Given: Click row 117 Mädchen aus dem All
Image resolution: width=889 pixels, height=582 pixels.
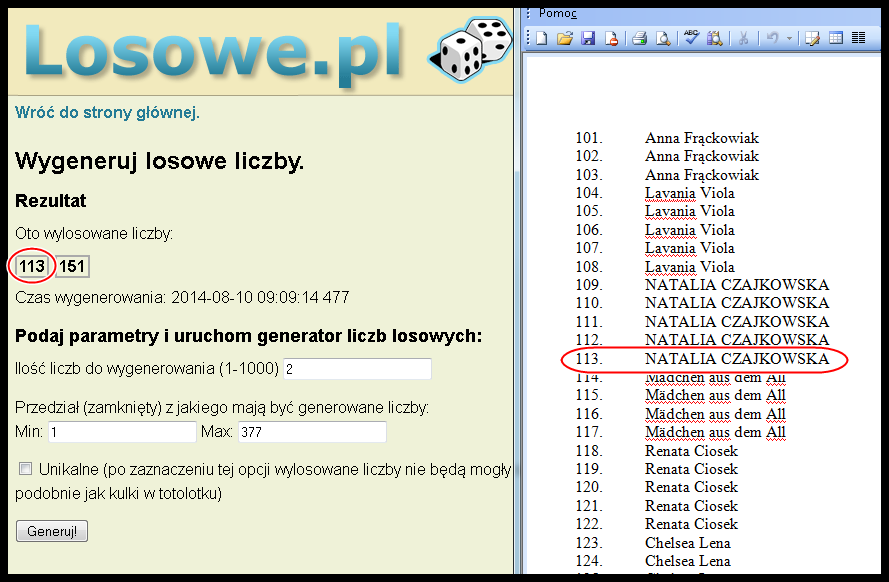Looking at the screenshot, I should click(x=680, y=432).
